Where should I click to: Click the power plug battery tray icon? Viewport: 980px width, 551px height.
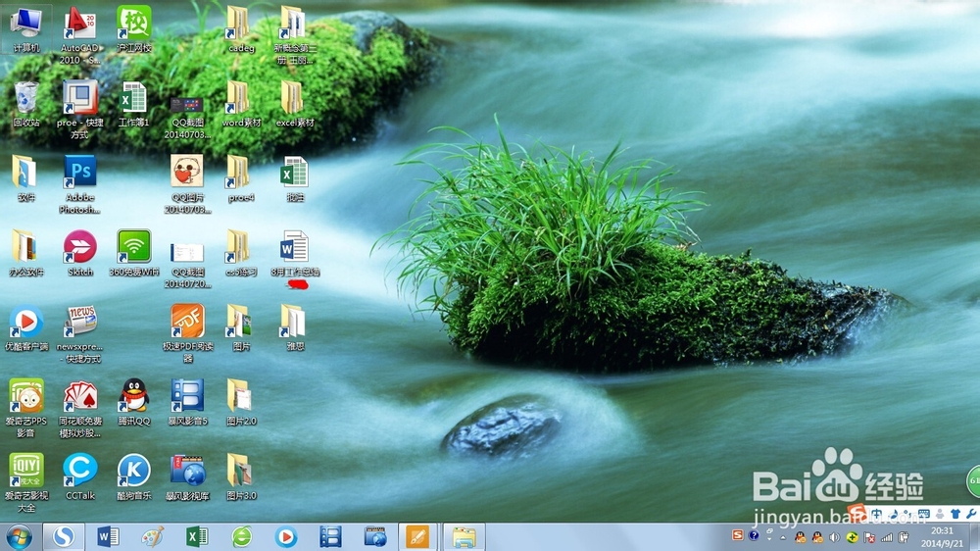click(x=904, y=537)
